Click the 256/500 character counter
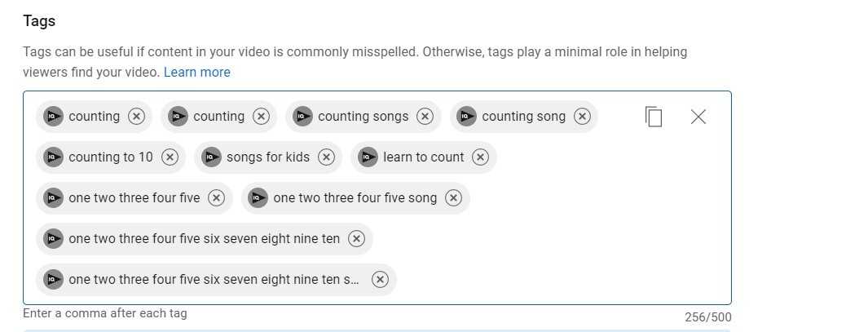 pyautogui.click(x=707, y=317)
